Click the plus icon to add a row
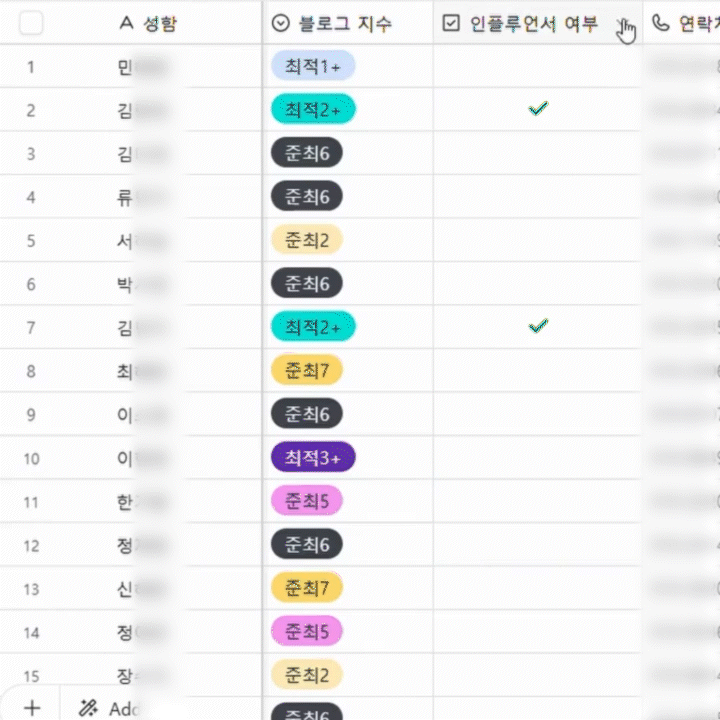720x720 pixels. point(32,707)
